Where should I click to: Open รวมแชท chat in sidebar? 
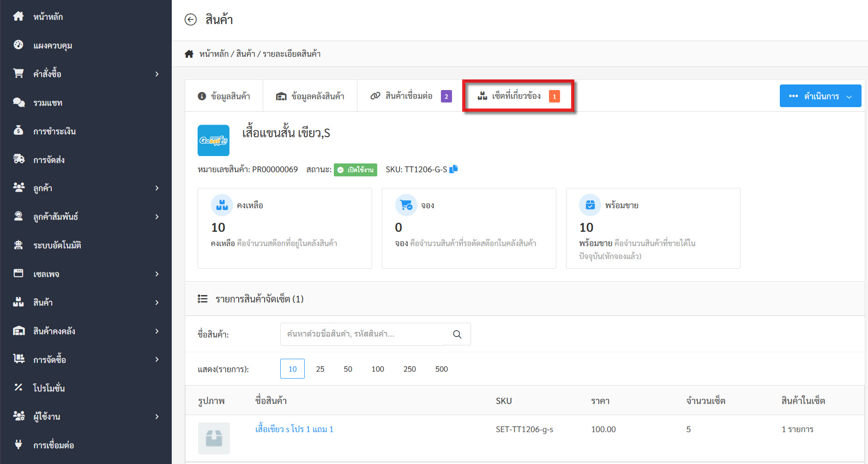(x=48, y=102)
